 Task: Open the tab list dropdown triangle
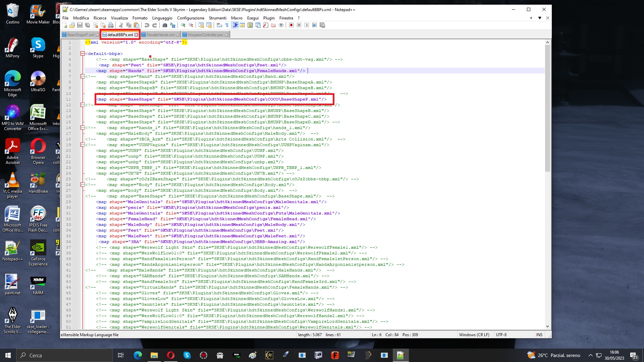point(540,18)
